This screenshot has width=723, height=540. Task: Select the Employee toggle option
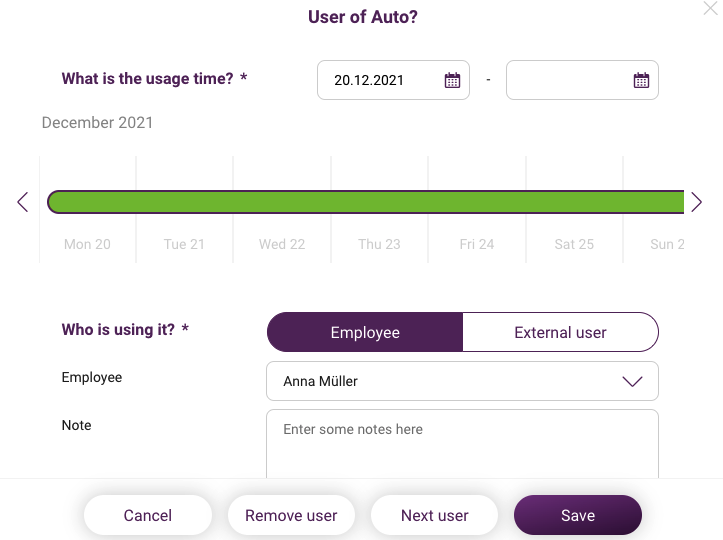pos(365,332)
